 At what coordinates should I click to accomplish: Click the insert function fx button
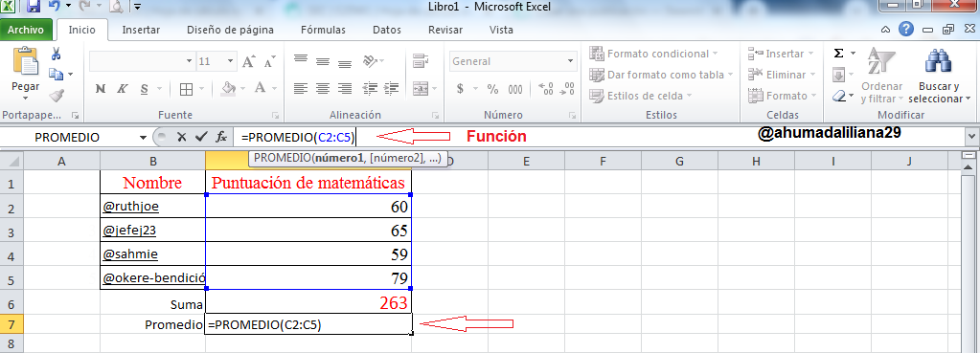(221, 137)
